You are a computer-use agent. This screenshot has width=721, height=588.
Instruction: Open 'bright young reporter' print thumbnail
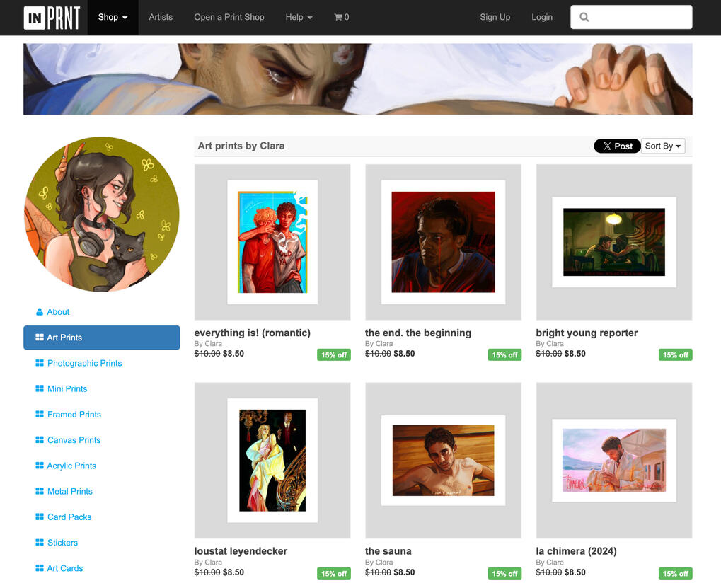click(x=614, y=242)
